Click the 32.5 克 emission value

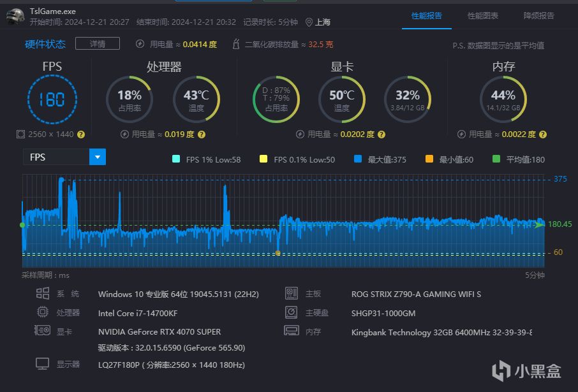(x=320, y=44)
